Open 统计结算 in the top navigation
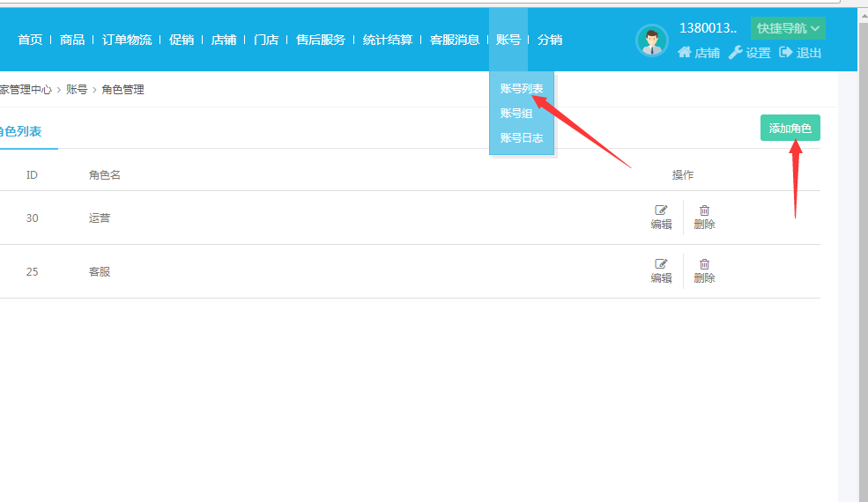 (388, 40)
